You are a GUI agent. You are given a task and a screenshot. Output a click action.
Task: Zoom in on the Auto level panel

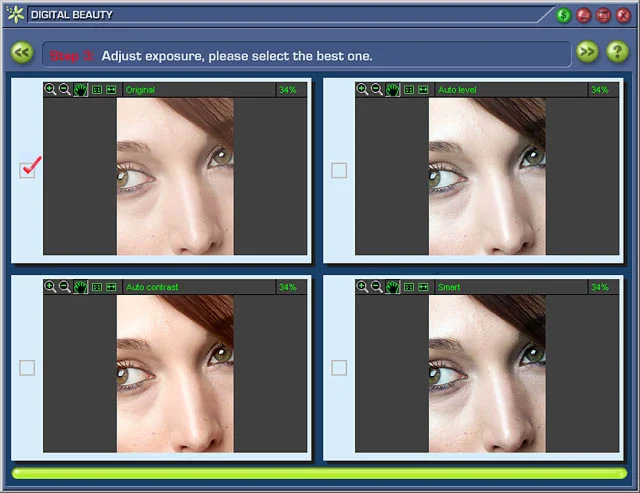point(362,89)
